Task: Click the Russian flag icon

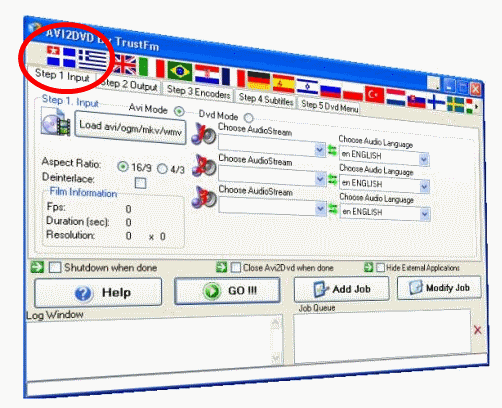Action: (x=331, y=91)
